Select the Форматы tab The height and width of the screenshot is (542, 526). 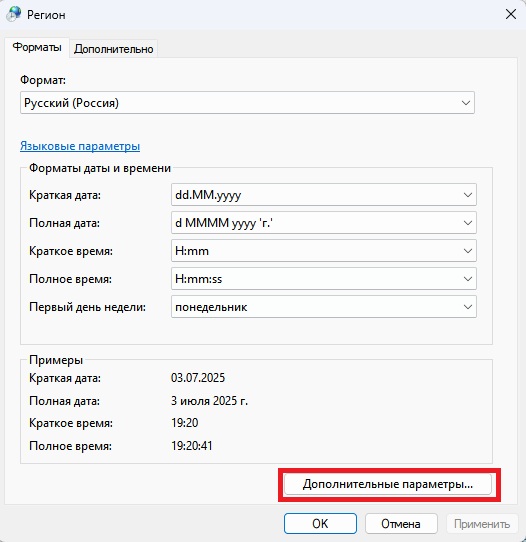coord(37,47)
